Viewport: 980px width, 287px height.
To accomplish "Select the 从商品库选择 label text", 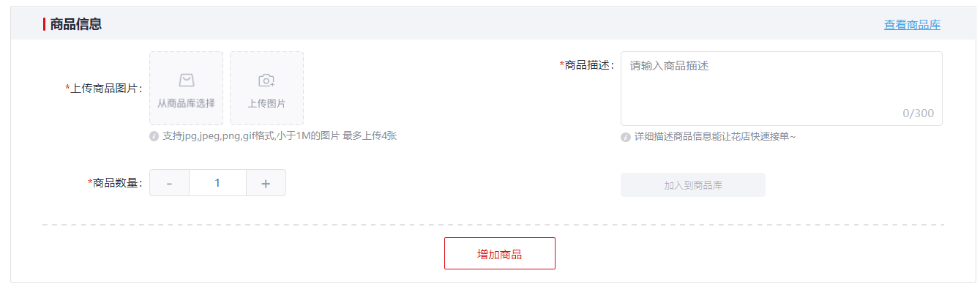I will pos(186,103).
